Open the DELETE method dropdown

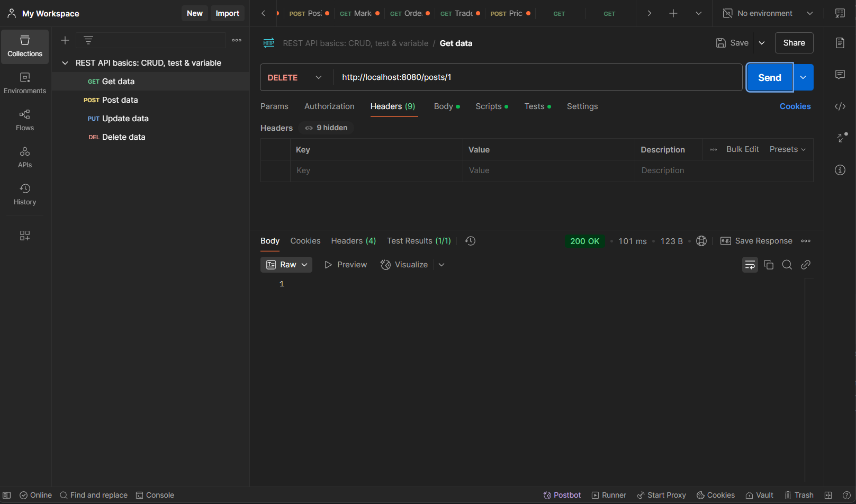(295, 77)
